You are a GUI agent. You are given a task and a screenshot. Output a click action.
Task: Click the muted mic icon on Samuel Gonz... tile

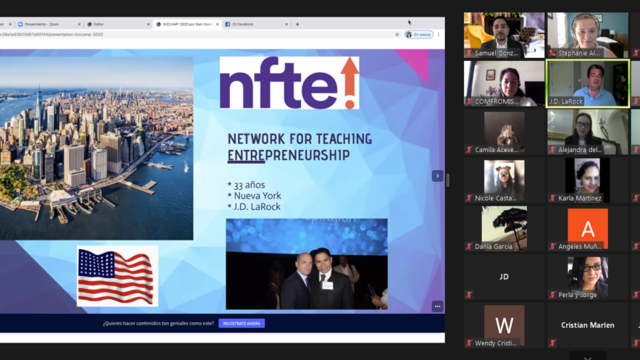pyautogui.click(x=469, y=53)
